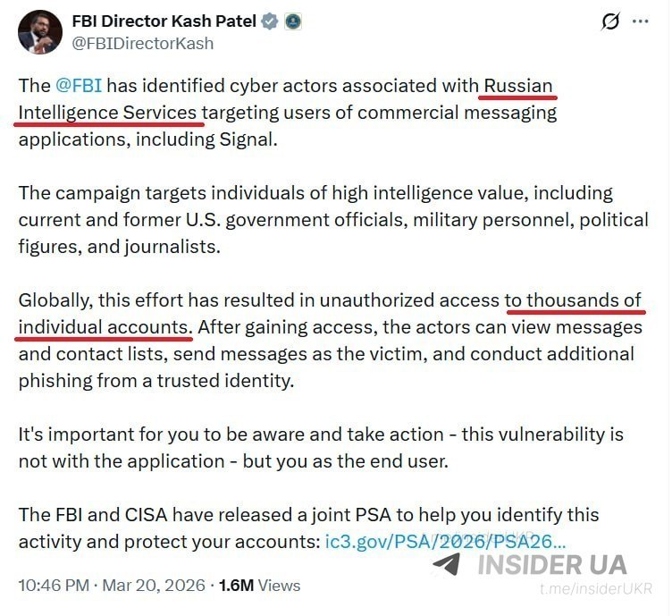The height and width of the screenshot is (616, 672).
Task: Open the 1.6M Views count
Action: 259,586
